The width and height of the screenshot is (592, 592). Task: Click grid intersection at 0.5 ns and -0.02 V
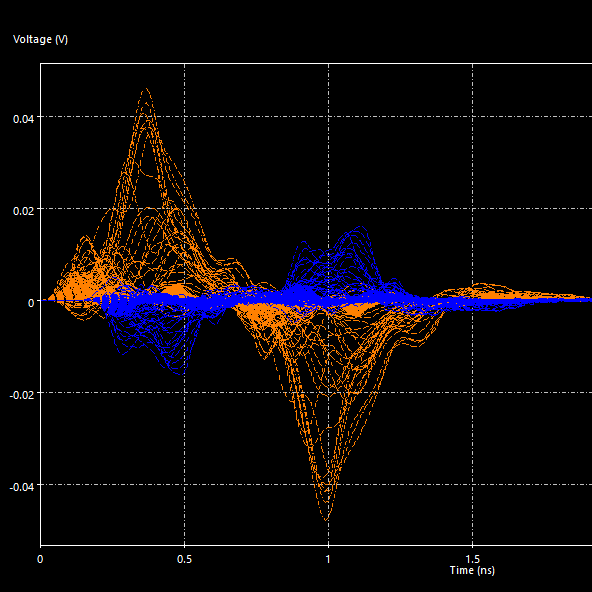pyautogui.click(x=185, y=393)
